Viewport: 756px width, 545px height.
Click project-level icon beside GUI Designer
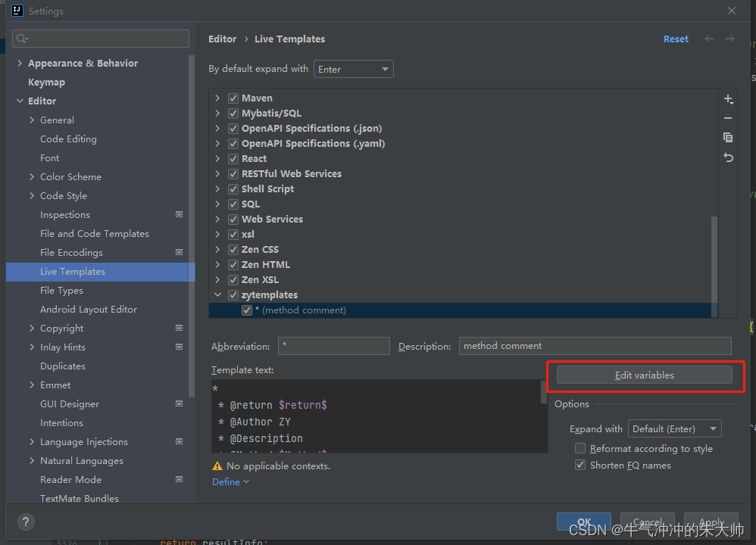point(179,403)
